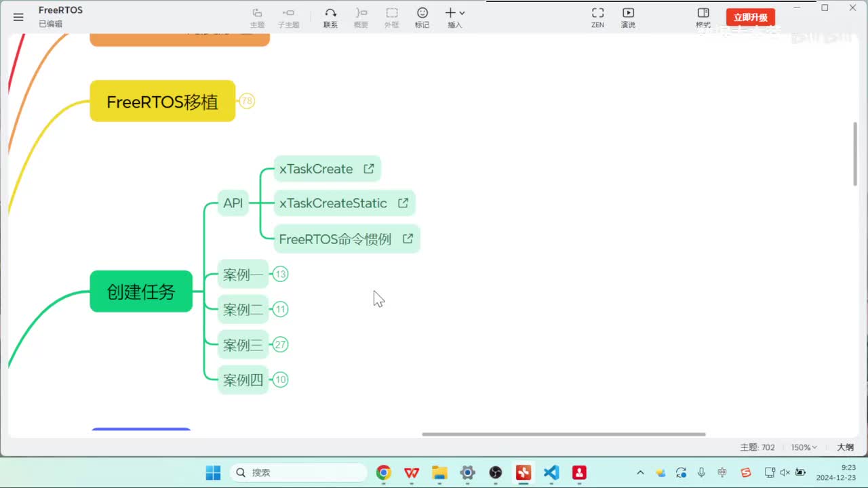Open OBS Studio from the taskbar
868x488 pixels.
click(x=496, y=472)
